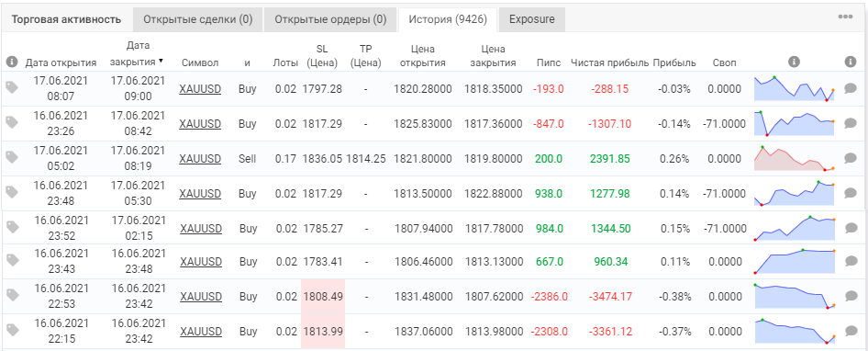Open the Exposure tab
The height and width of the screenshot is (351, 868).
532,19
